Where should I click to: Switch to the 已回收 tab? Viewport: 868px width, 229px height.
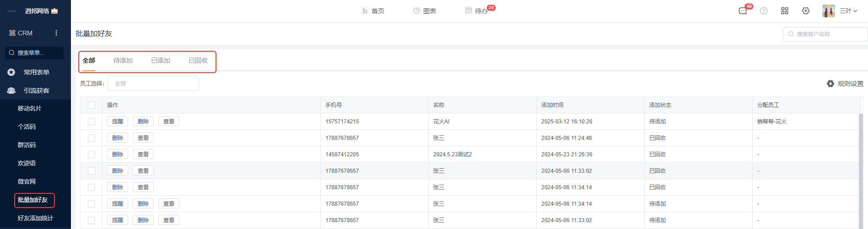point(198,61)
